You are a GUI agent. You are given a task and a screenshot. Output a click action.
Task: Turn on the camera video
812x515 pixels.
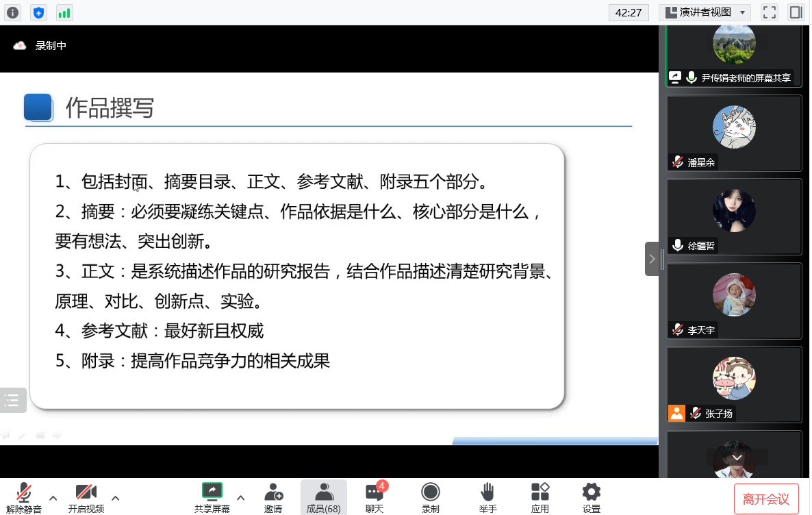(86, 497)
